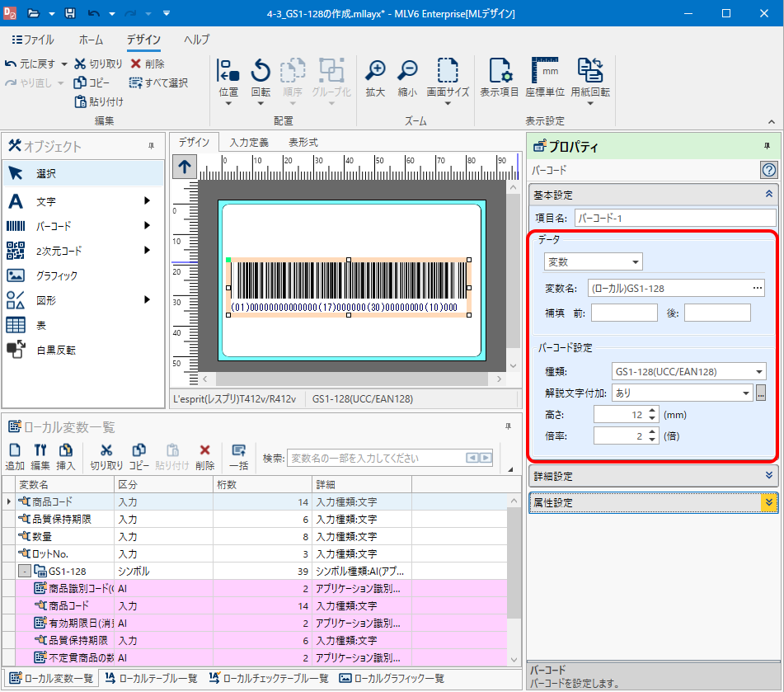Select the グラフィック object tool
Viewport: 784px width, 692px height.
coord(83,275)
